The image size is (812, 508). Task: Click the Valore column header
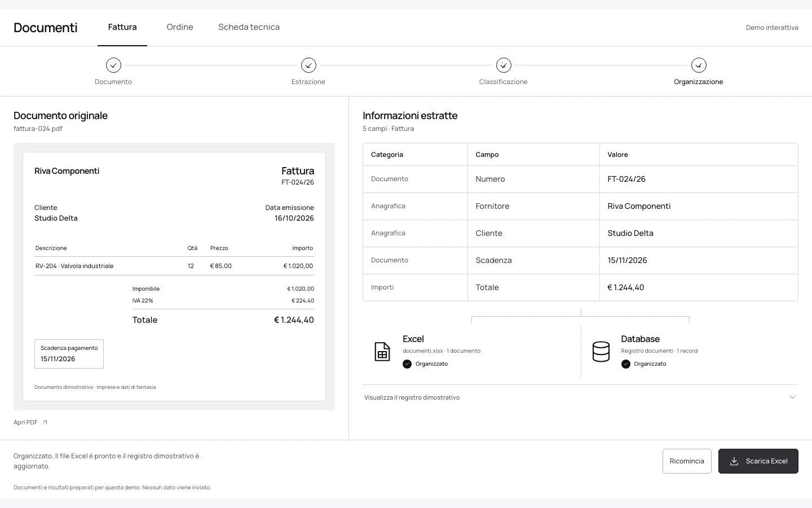699,155
